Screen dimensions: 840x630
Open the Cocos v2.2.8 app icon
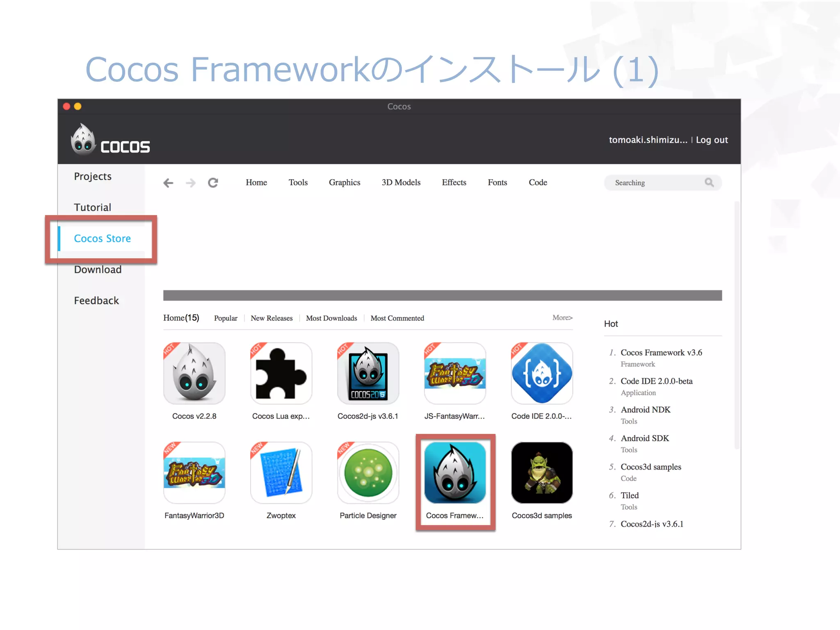pyautogui.click(x=194, y=373)
